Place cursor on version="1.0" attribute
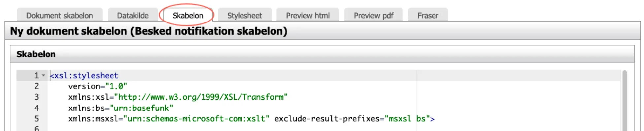Viewport: 644px width, 131px height. pos(98,86)
